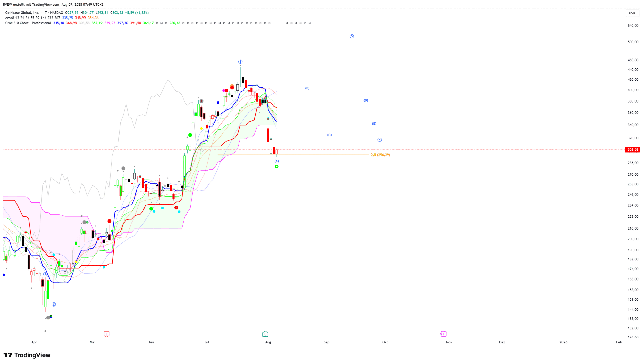Click the green earnings E marker near August

point(265,334)
